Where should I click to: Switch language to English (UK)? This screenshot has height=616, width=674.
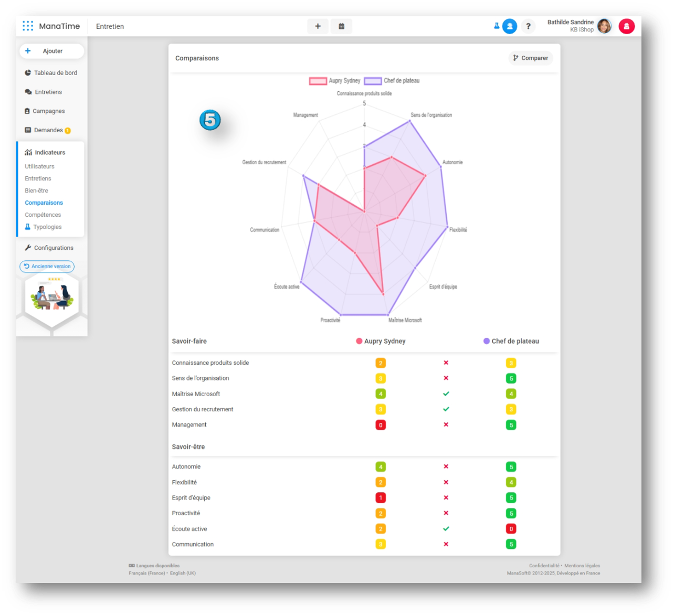[183, 573]
